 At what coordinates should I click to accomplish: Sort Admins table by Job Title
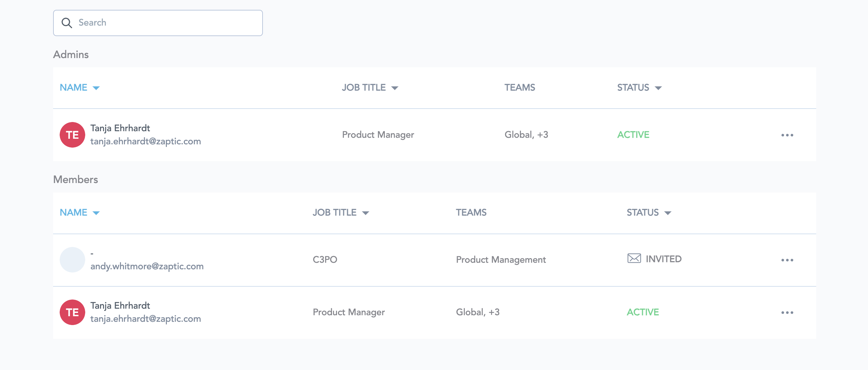click(x=370, y=88)
